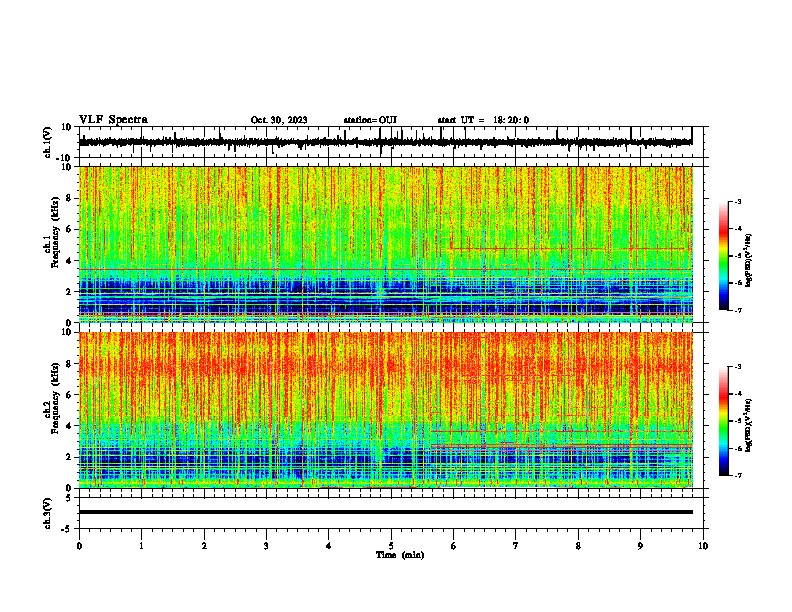
Task: Click time axis tick label "0"
Action: [79, 546]
